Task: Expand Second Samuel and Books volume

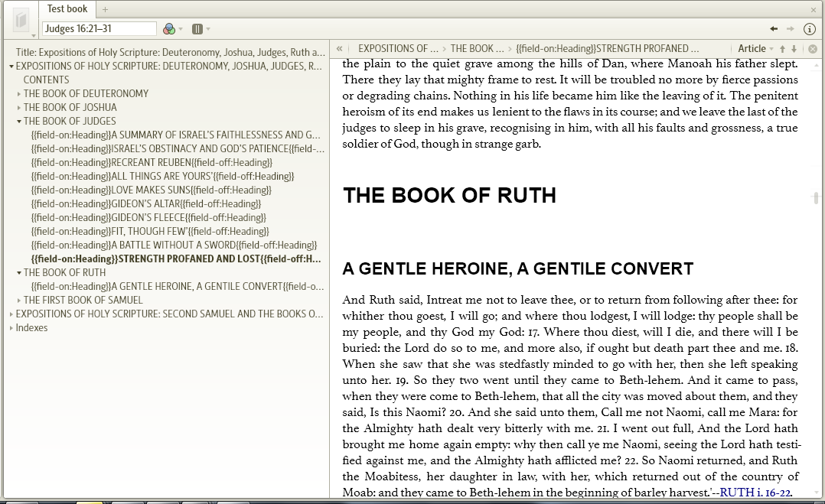Action: [11, 314]
